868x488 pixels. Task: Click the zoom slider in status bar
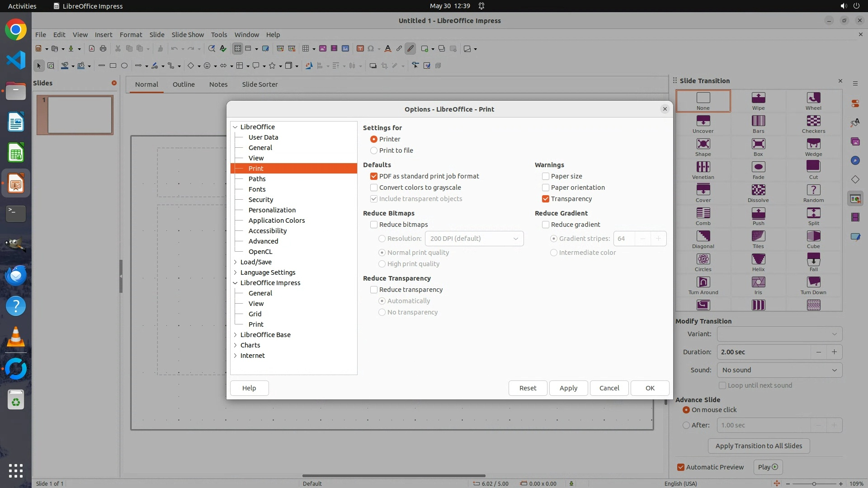pos(814,484)
